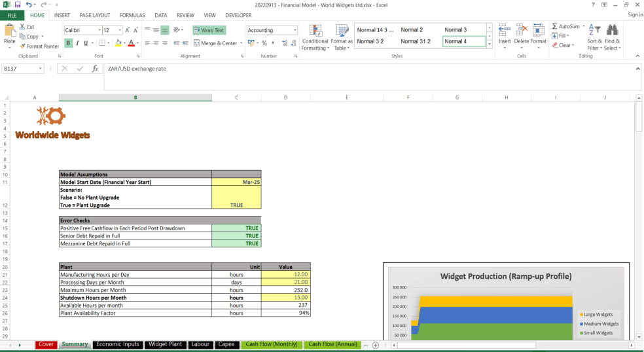This screenshot has width=644, height=352.
Task: Click the Copy button
Action: pos(31,37)
